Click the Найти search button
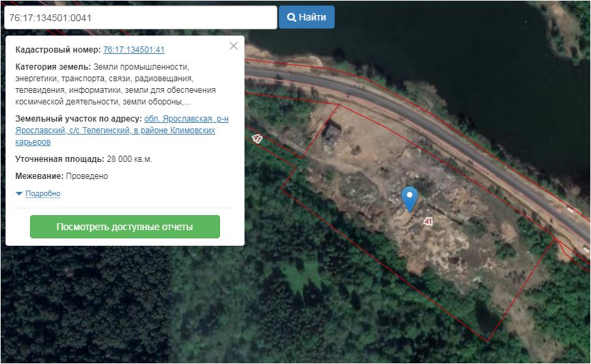591x364 pixels. pyautogui.click(x=306, y=17)
